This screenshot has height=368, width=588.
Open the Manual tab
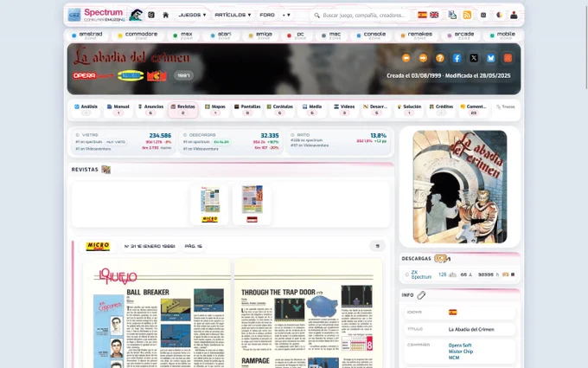[118, 110]
